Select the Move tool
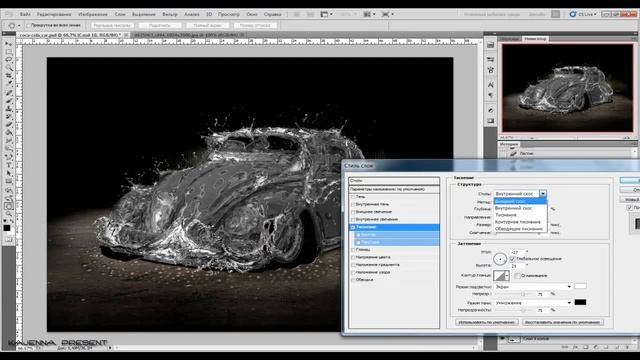The height and width of the screenshot is (360, 640). tap(8, 44)
